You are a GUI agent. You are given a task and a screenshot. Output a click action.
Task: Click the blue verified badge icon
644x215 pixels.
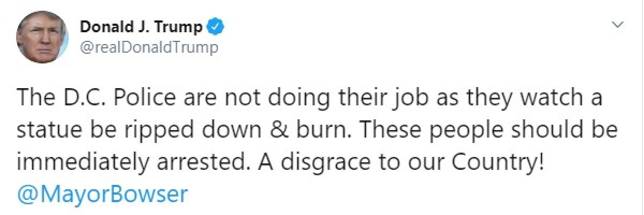pyautogui.click(x=216, y=26)
